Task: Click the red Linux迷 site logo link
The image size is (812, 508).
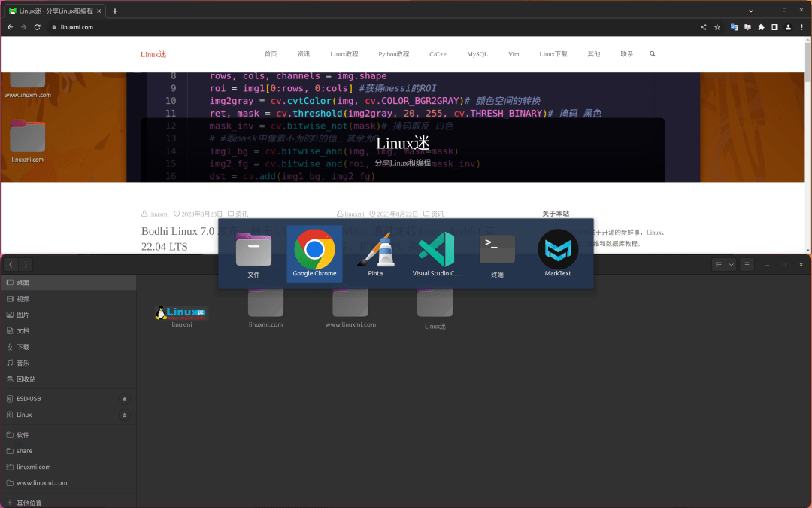Action: pos(153,54)
